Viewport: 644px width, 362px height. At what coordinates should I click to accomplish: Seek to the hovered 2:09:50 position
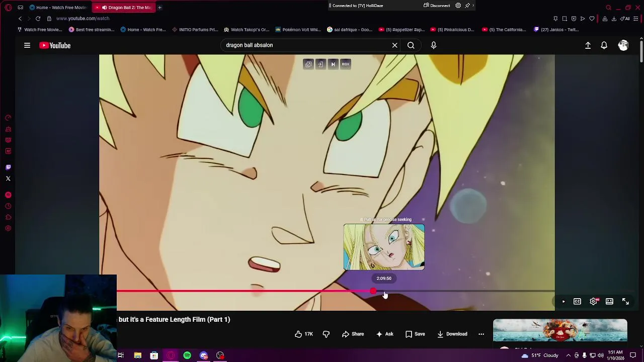tap(384, 291)
